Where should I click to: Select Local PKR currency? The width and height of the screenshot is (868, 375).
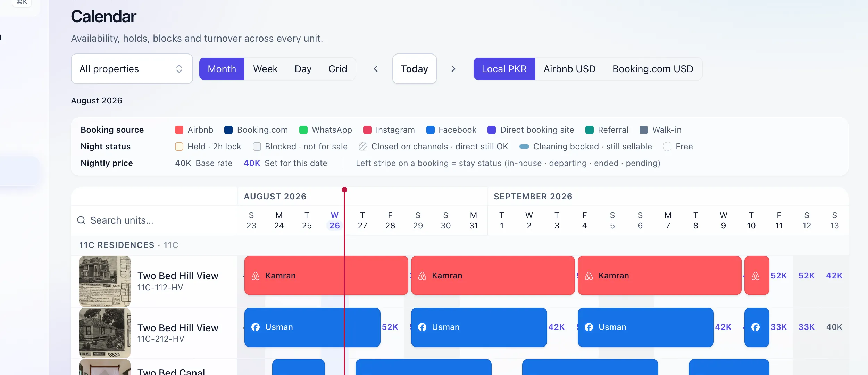point(504,69)
